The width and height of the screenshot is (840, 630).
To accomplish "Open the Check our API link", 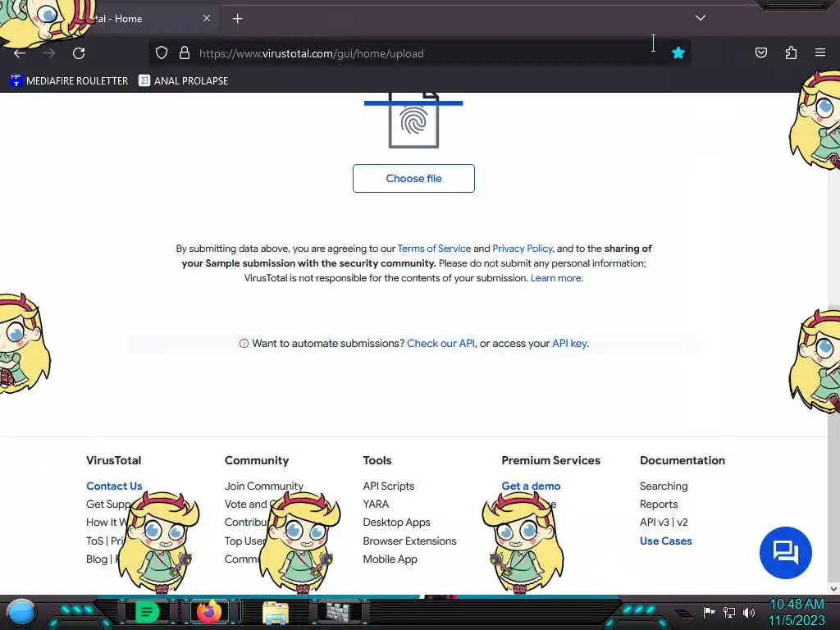I will click(x=441, y=344).
